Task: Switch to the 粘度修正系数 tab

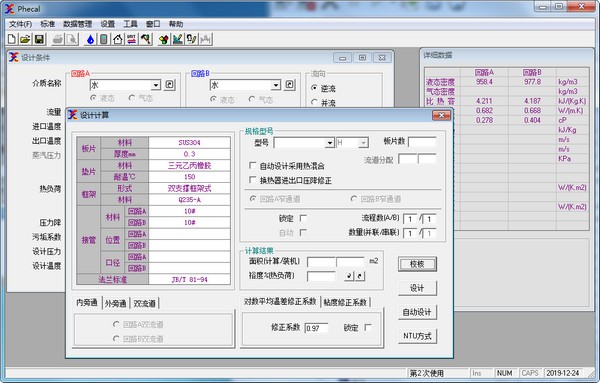Action: pyautogui.click(x=345, y=302)
